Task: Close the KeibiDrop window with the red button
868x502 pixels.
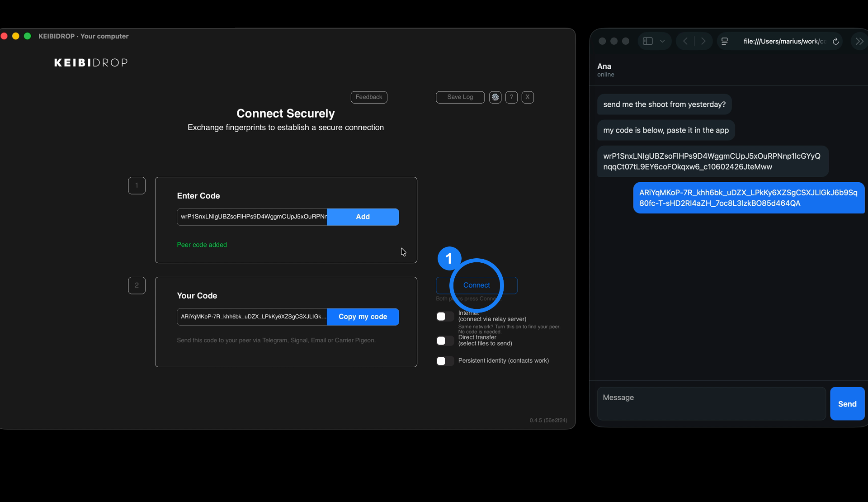Action: point(4,36)
